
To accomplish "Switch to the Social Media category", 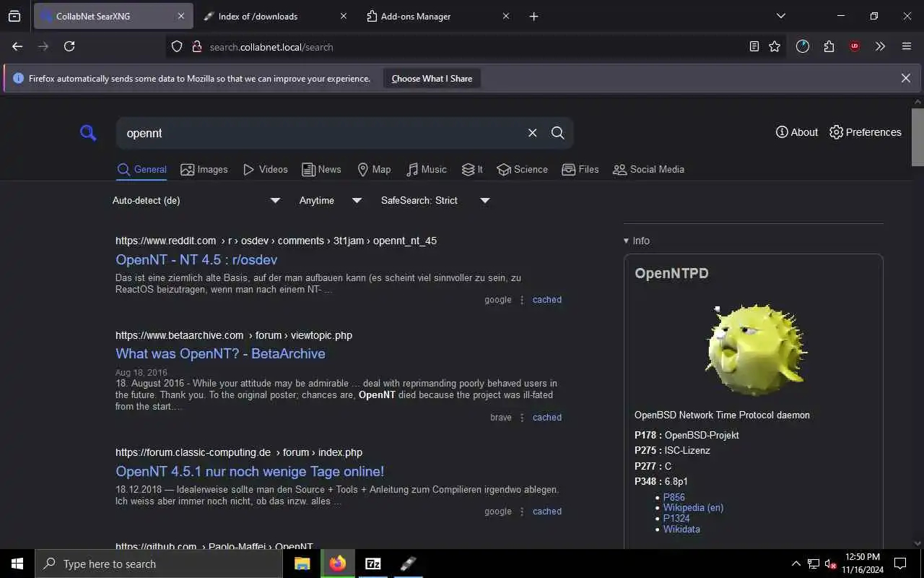I will pyautogui.click(x=648, y=170).
